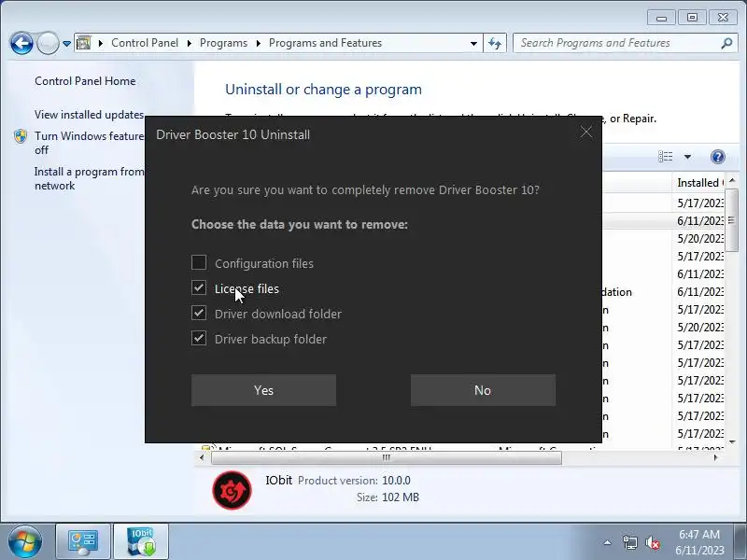Open the address bar history dropdown

pyautogui.click(x=473, y=43)
